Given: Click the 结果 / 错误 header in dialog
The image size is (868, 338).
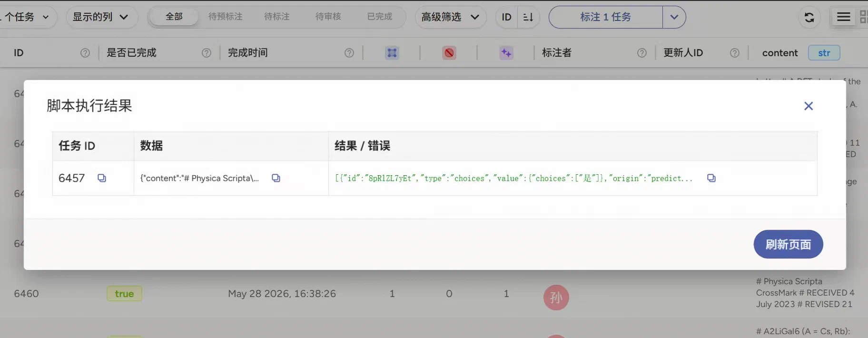Looking at the screenshot, I should pos(362,146).
